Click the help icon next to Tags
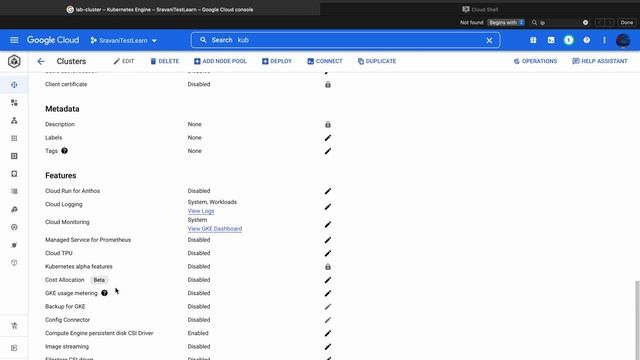The width and height of the screenshot is (640, 360). point(64,151)
